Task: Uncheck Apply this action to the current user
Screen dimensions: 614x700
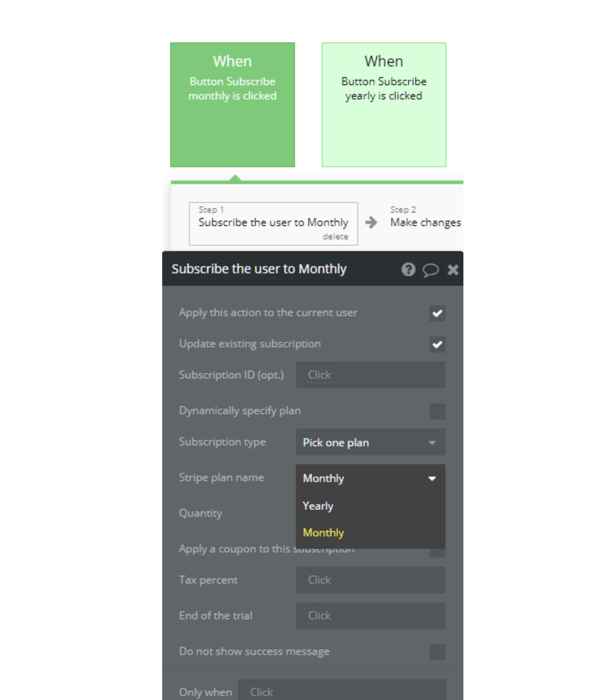Action: pos(437,313)
